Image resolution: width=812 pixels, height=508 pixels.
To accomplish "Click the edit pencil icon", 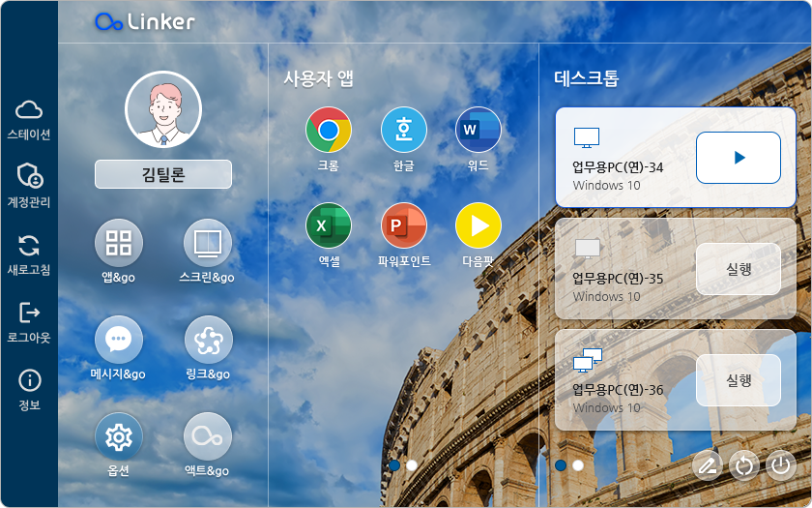I will (707, 465).
